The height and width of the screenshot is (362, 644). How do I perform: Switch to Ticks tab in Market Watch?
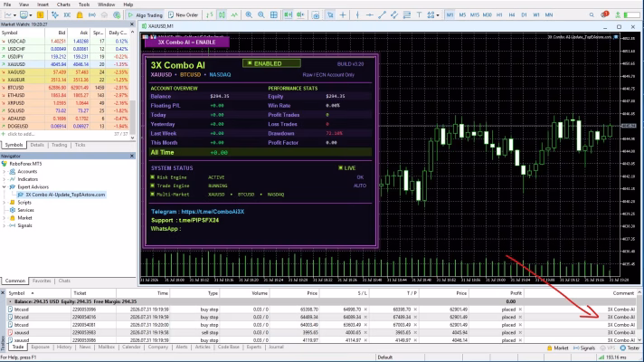[x=80, y=145]
